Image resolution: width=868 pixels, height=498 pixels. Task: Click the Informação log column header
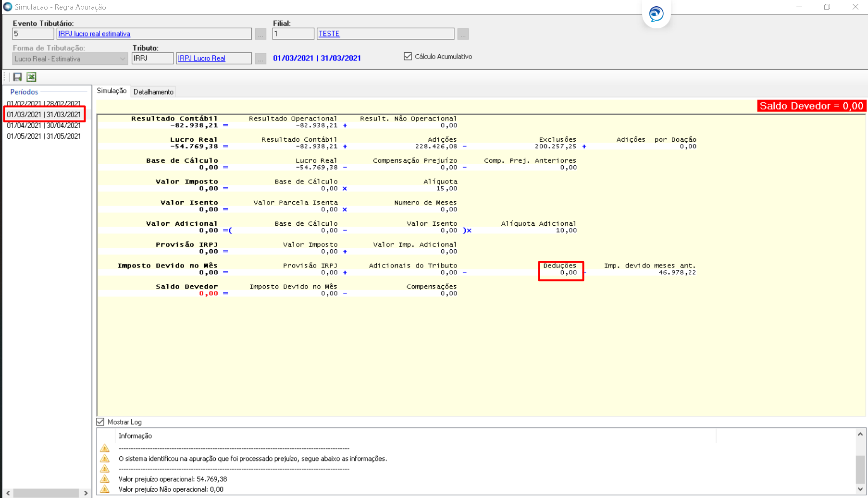135,436
